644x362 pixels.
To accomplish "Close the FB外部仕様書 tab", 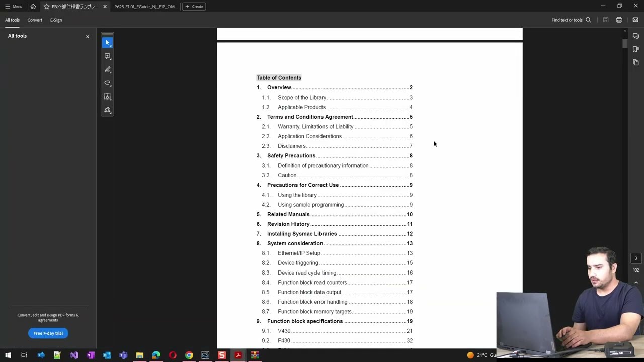I will [x=105, y=7].
